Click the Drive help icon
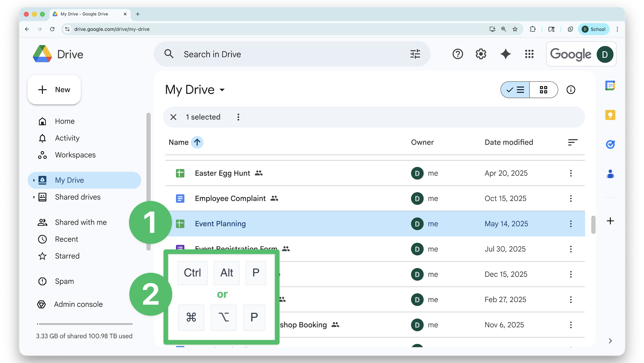 pyautogui.click(x=458, y=54)
